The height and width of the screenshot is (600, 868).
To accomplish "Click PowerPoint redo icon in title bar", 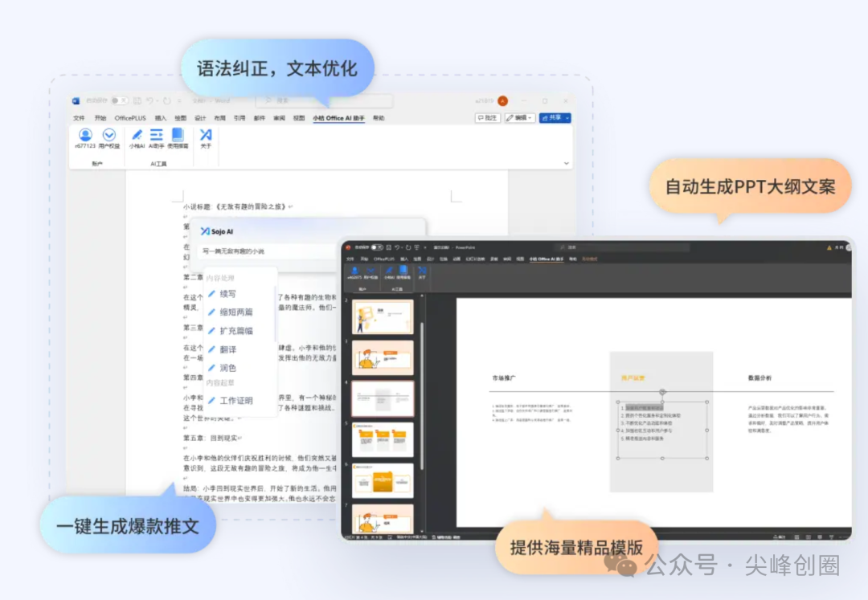I will (x=408, y=247).
